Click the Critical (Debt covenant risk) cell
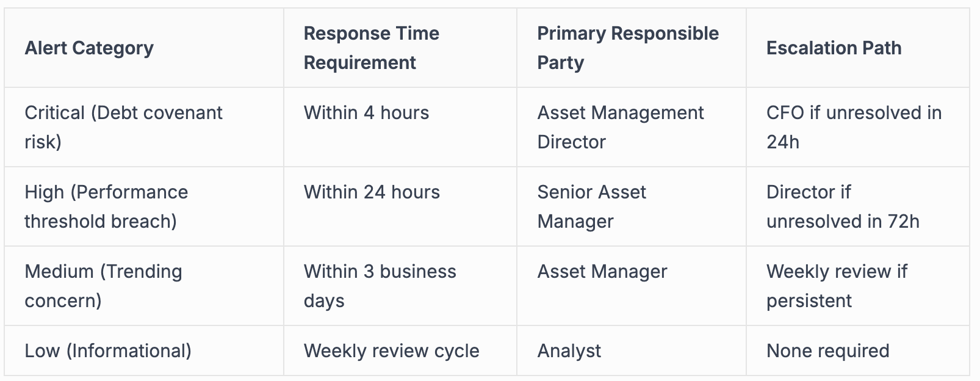The image size is (980, 381). pyautogui.click(x=123, y=127)
